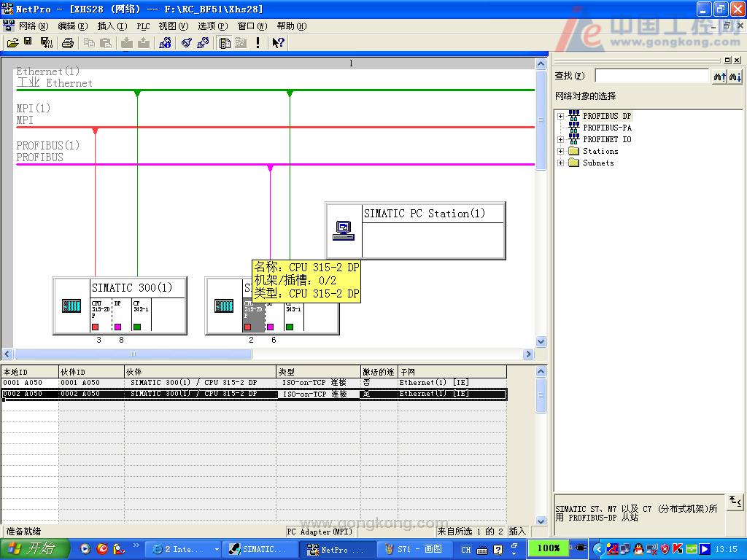Click the 查找 search input field
This screenshot has width=747, height=560.
[652, 76]
